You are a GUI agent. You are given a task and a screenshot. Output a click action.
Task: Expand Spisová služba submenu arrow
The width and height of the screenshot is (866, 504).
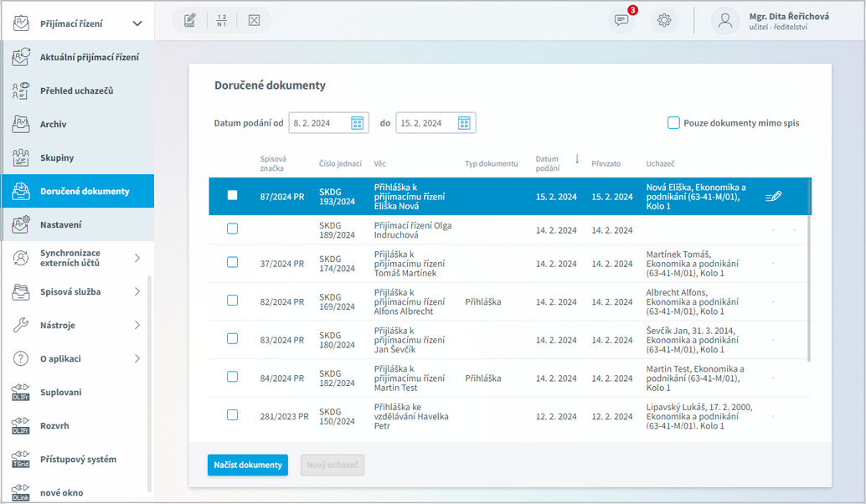click(x=137, y=291)
